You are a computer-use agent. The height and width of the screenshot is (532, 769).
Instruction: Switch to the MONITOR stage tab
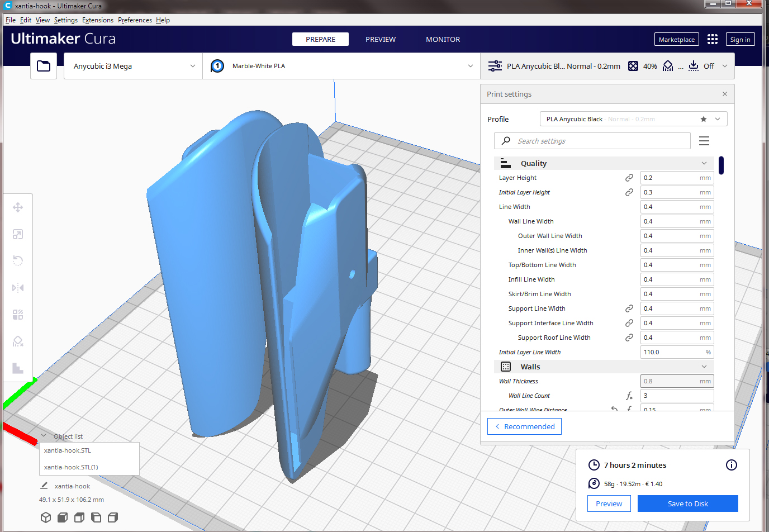(443, 39)
